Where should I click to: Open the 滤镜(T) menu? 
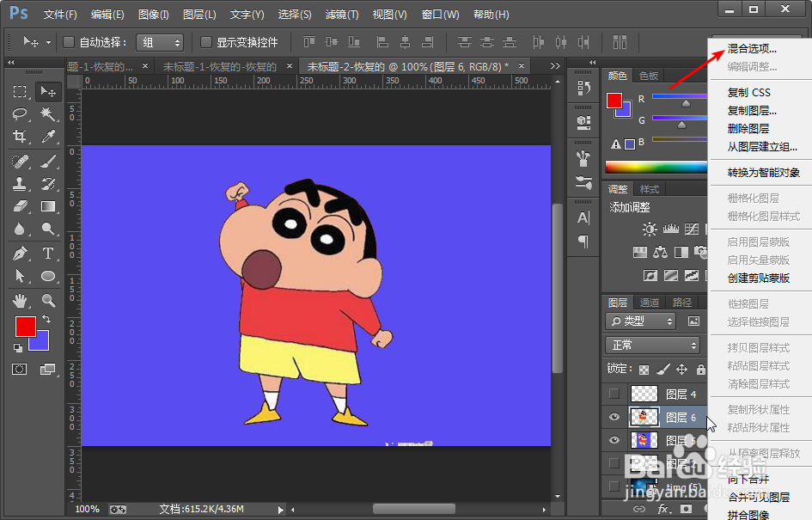(x=342, y=15)
